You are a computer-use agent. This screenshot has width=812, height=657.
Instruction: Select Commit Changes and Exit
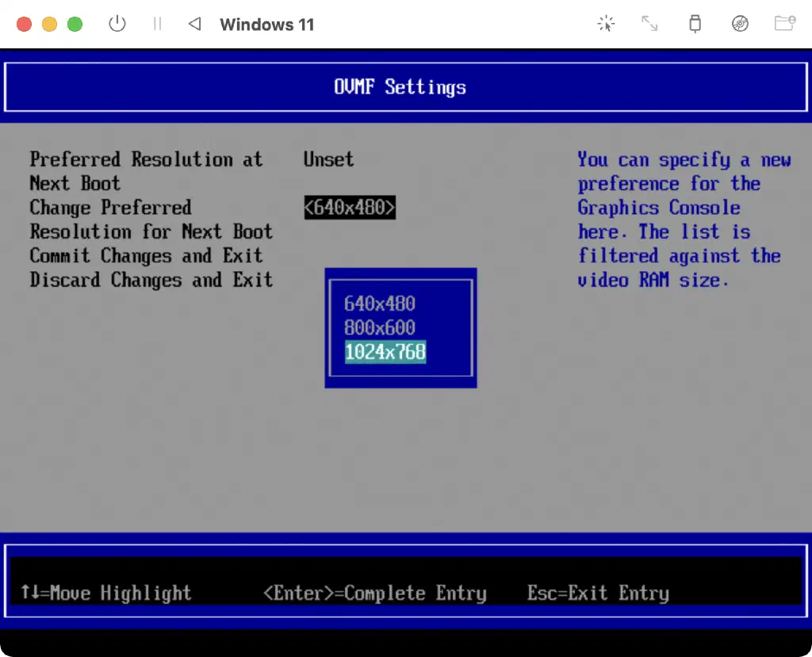146,256
